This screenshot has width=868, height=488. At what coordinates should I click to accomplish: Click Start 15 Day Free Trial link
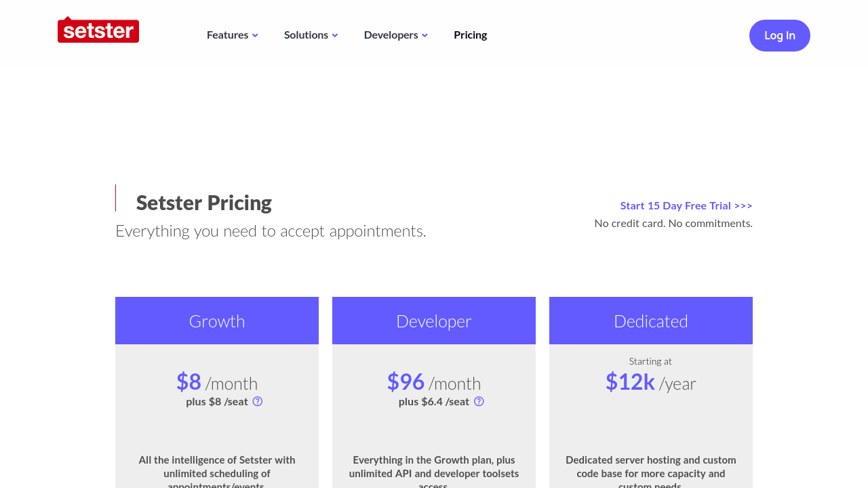(x=686, y=205)
